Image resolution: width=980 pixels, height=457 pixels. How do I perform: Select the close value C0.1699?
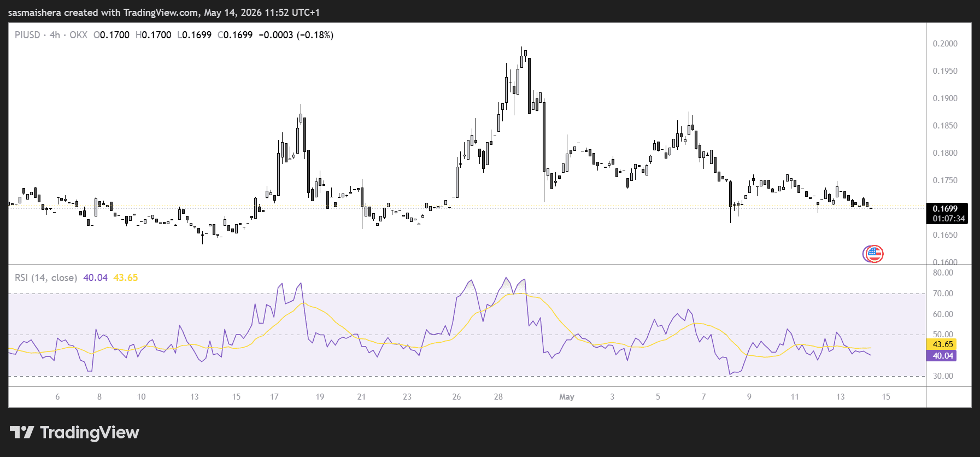[235, 35]
